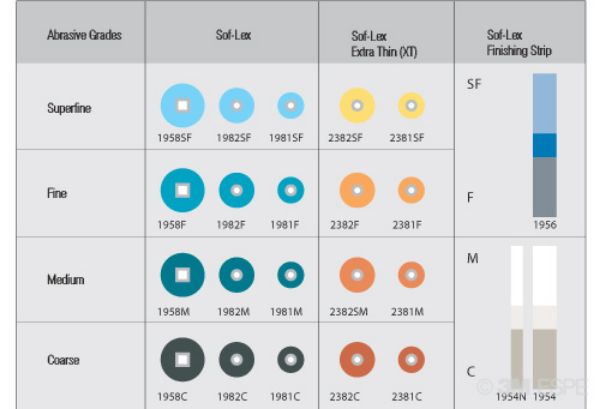600x409 pixels.
Task: Click the orange 2381F disc
Action: pyautogui.click(x=411, y=190)
